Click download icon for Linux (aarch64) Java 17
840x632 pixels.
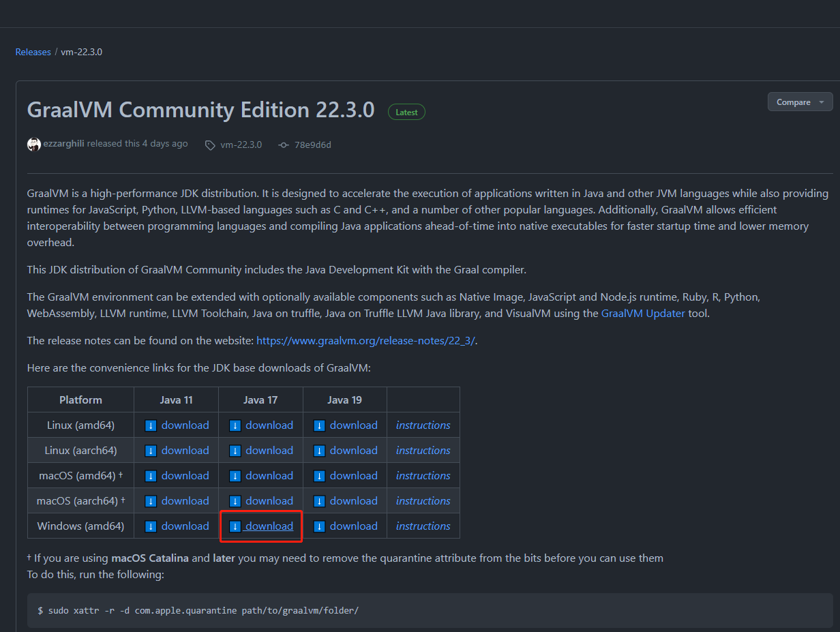pyautogui.click(x=235, y=451)
